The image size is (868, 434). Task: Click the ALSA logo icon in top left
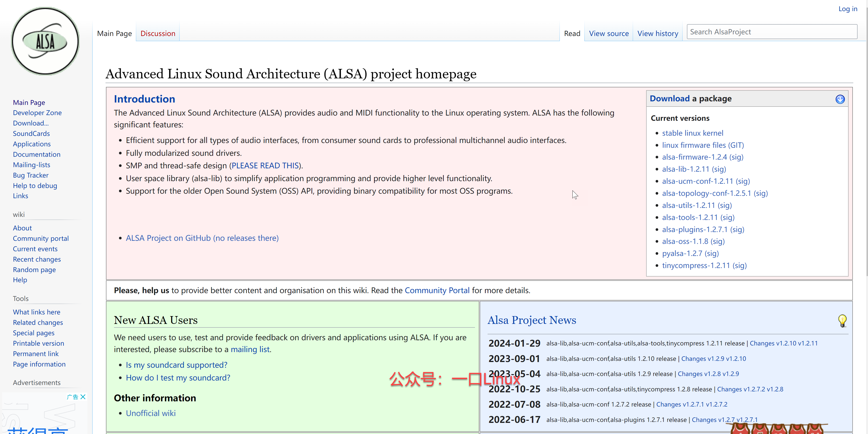tap(45, 41)
